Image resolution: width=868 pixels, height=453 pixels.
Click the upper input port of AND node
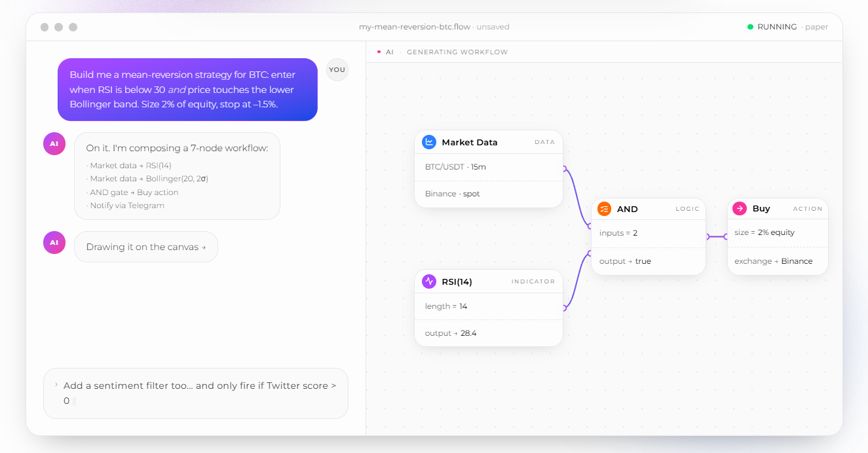pos(590,226)
